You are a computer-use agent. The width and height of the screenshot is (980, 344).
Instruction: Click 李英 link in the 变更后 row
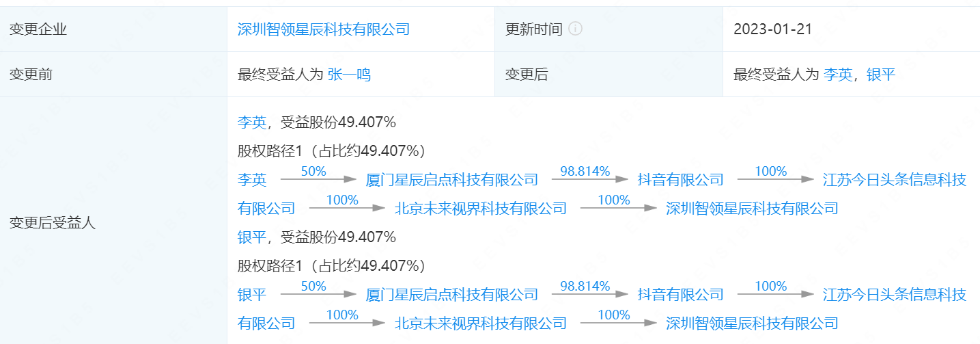click(x=837, y=75)
